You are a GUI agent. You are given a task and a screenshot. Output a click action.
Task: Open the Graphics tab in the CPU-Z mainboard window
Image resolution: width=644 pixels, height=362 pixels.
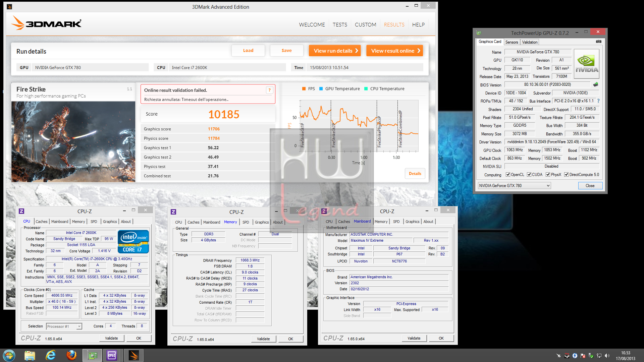point(412,222)
